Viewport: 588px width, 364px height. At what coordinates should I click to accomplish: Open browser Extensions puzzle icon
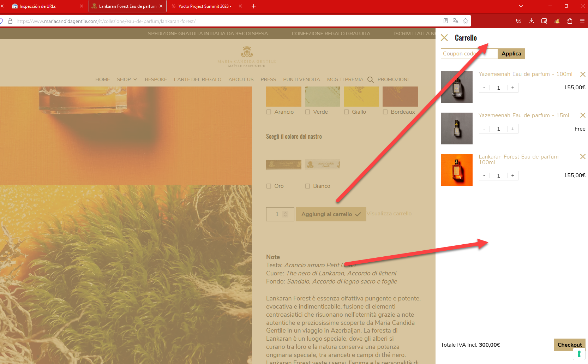[570, 21]
